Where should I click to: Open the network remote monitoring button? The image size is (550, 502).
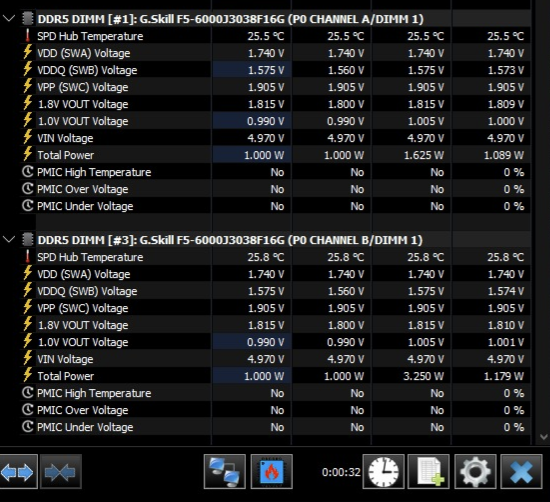(x=224, y=472)
